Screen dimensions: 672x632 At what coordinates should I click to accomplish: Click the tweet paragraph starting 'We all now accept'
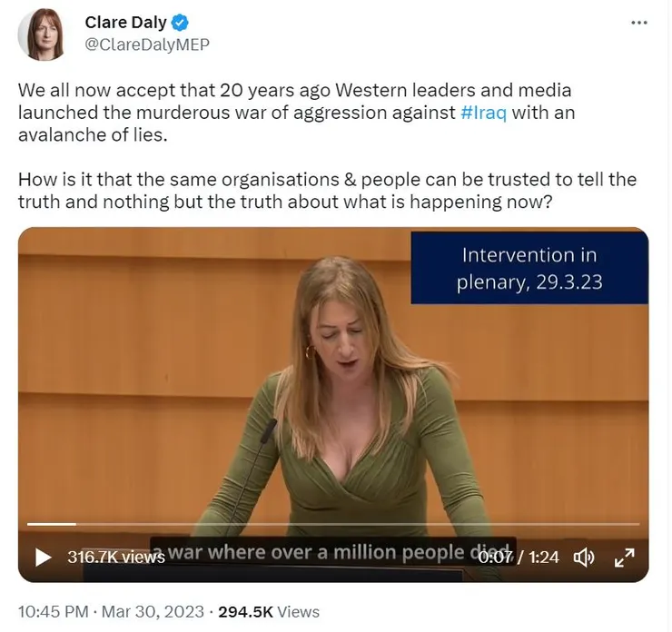coord(296,113)
